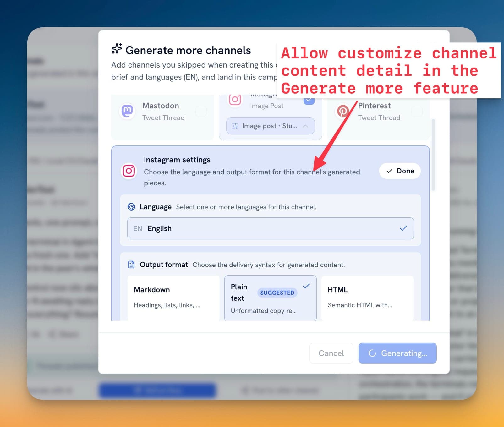This screenshot has width=504, height=427.
Task: Click the globe icon beside Language
Action: pos(131,207)
